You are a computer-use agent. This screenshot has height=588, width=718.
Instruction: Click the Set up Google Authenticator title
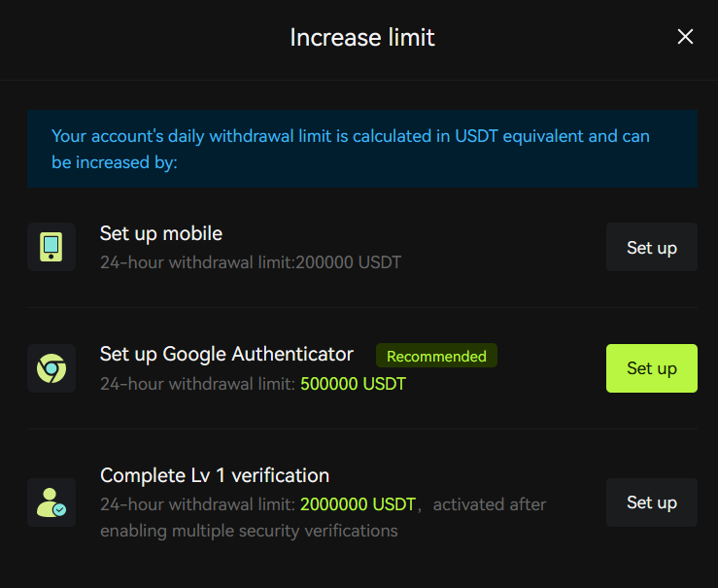[226, 355]
